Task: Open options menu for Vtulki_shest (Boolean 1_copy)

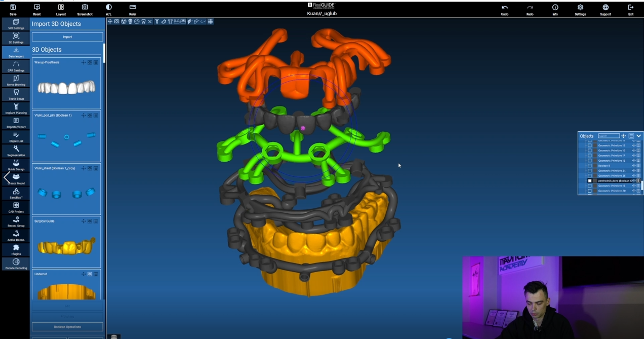Action: point(96,168)
